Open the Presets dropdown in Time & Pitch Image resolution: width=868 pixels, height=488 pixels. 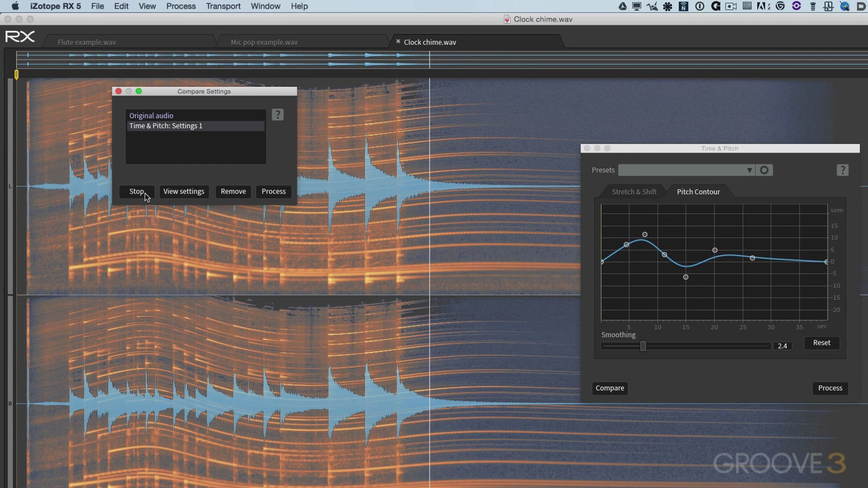tap(687, 170)
